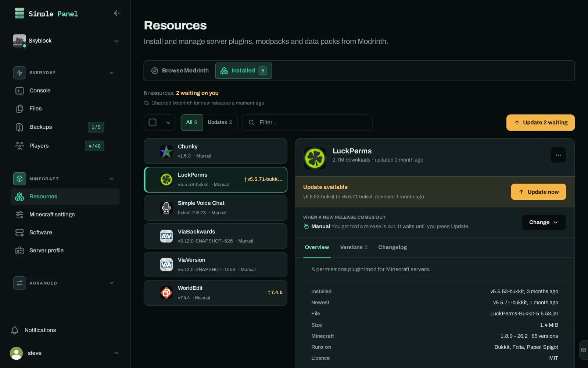Collapse the Minecraft section chevron
Image resolution: width=588 pixels, height=368 pixels.
click(x=111, y=178)
